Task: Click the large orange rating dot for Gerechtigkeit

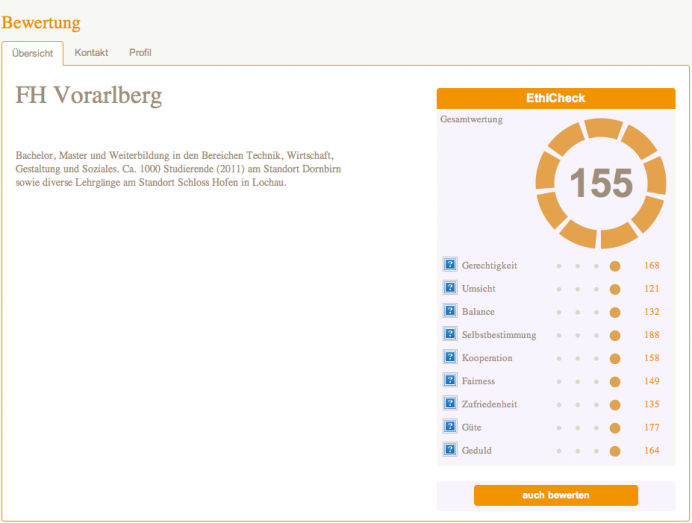Action: (x=615, y=266)
